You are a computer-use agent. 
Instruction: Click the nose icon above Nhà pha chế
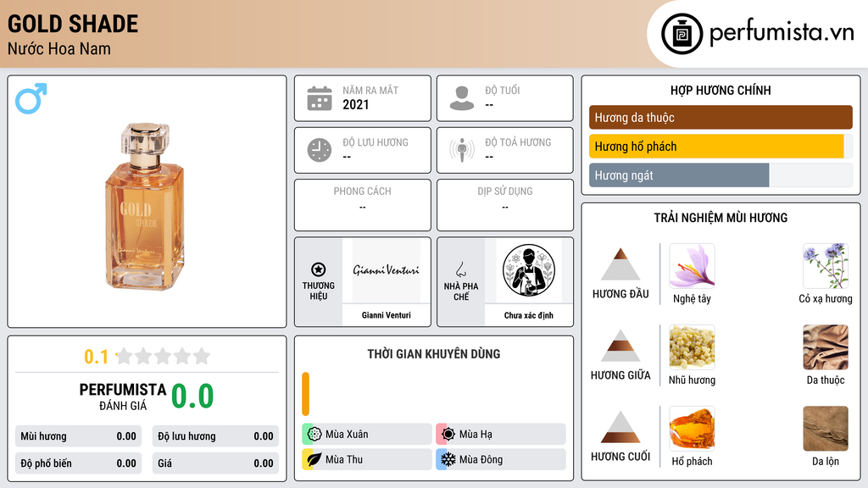[x=460, y=269]
